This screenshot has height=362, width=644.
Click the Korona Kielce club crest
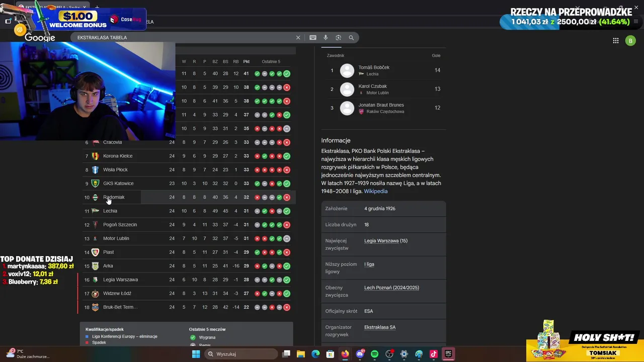(95, 156)
